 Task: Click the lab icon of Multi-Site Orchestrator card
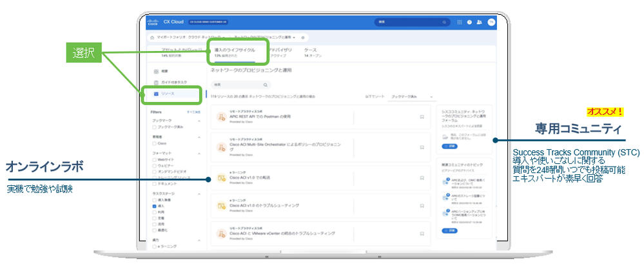tap(221, 147)
